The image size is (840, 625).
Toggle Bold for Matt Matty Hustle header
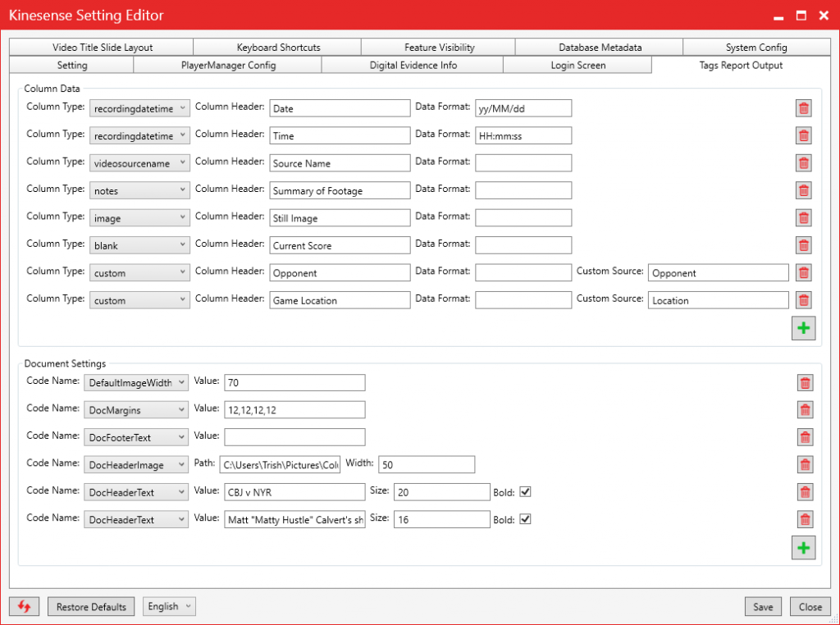526,519
